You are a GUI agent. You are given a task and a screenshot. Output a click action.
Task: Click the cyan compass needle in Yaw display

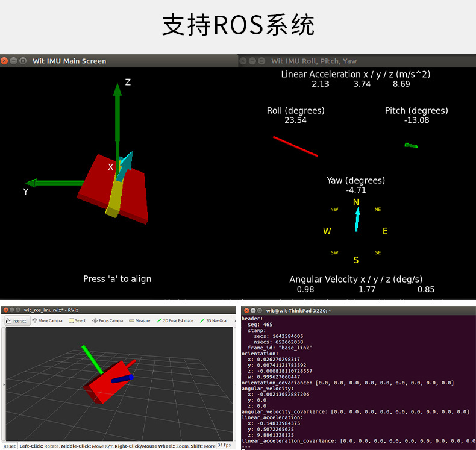(357, 220)
